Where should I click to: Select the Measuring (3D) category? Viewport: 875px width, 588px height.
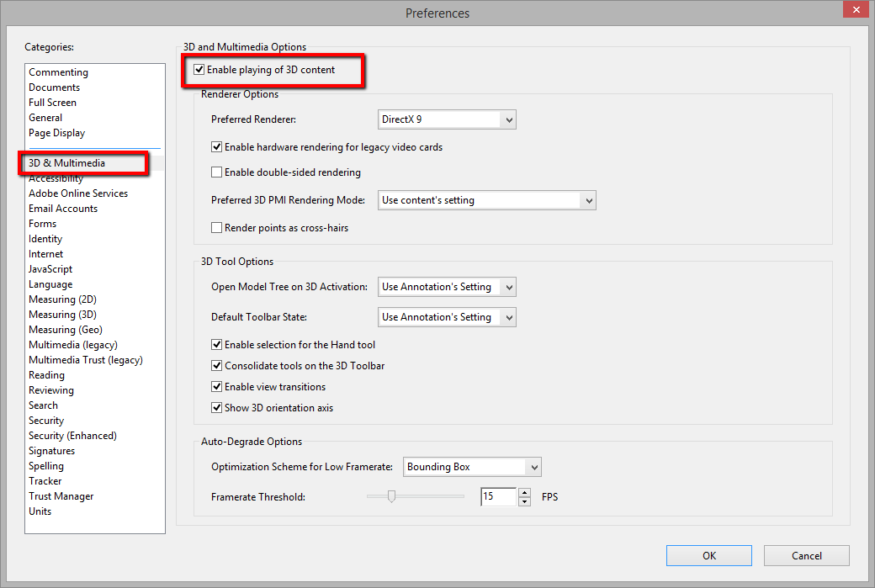tap(62, 314)
